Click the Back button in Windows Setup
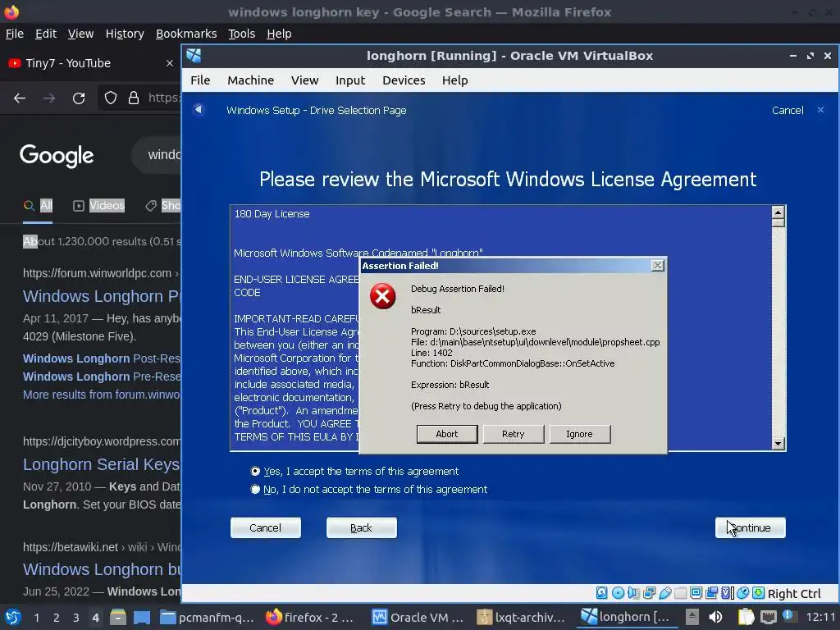Viewport: 840px width, 630px height. pos(362,527)
